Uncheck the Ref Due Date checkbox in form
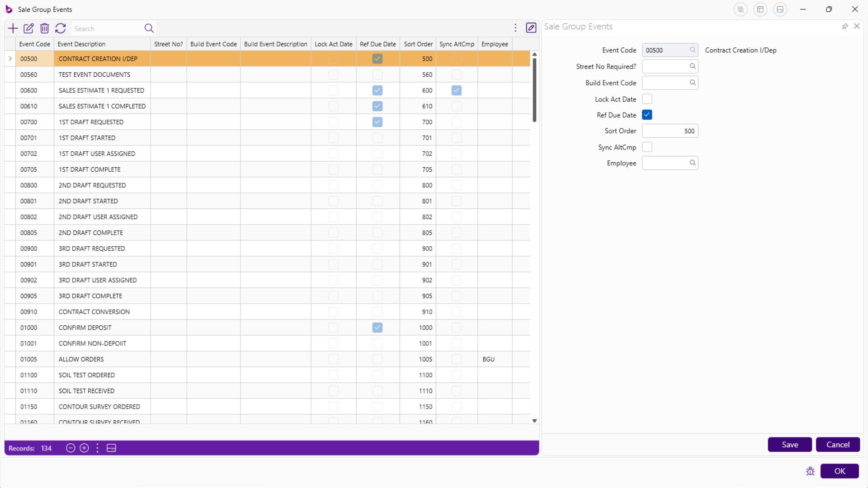868x488 pixels. coord(647,115)
